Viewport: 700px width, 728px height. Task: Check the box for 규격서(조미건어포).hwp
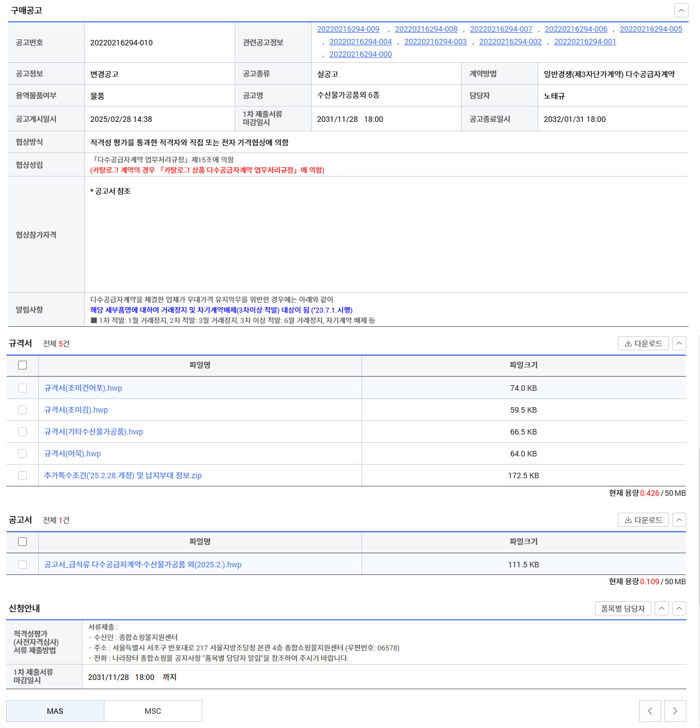pyautogui.click(x=22, y=388)
